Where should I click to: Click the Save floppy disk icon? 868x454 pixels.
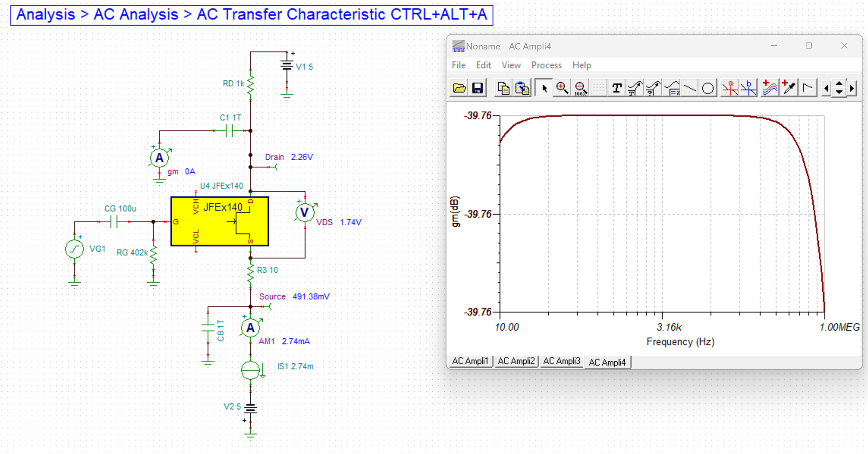point(477,88)
